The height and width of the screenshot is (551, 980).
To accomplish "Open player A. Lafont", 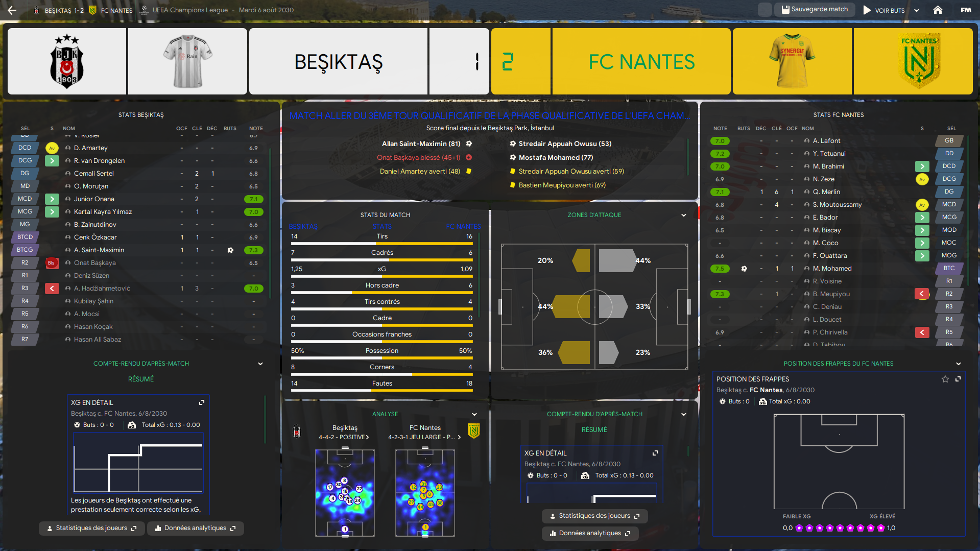I will [826, 141].
